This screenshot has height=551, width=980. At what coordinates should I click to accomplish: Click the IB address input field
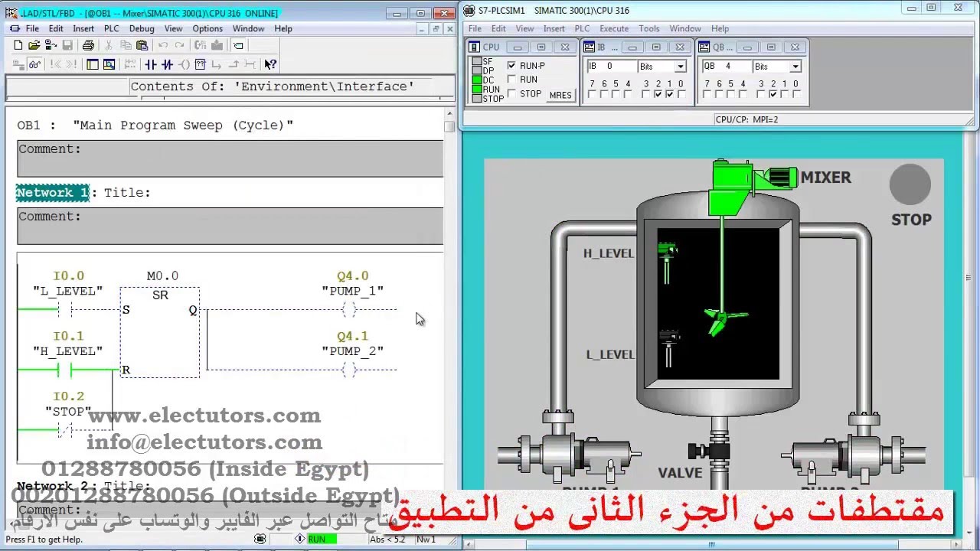pyautogui.click(x=613, y=67)
